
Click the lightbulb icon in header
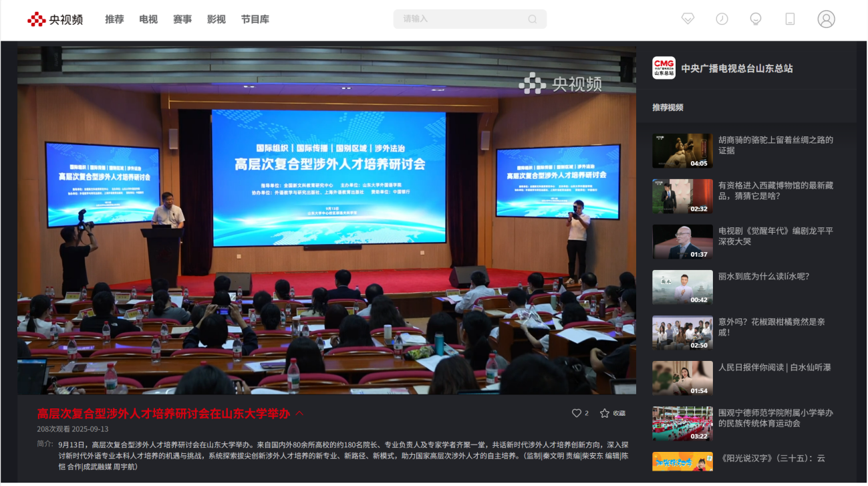[x=756, y=19]
